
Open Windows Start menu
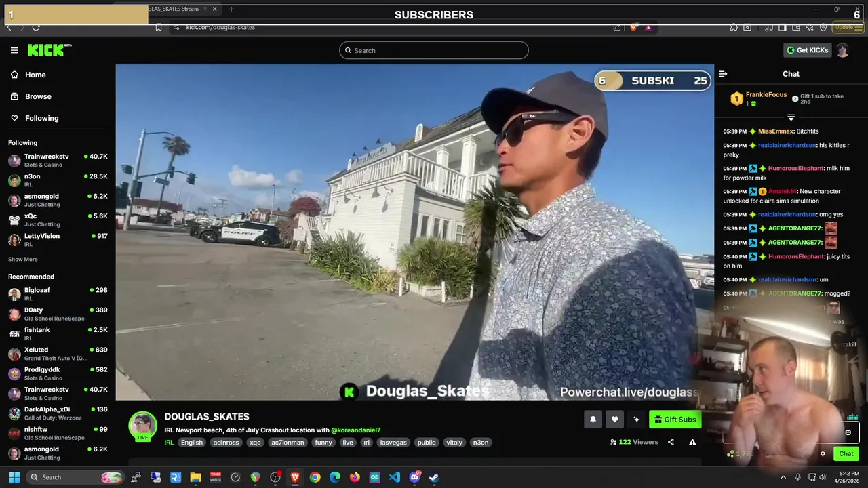point(14,477)
